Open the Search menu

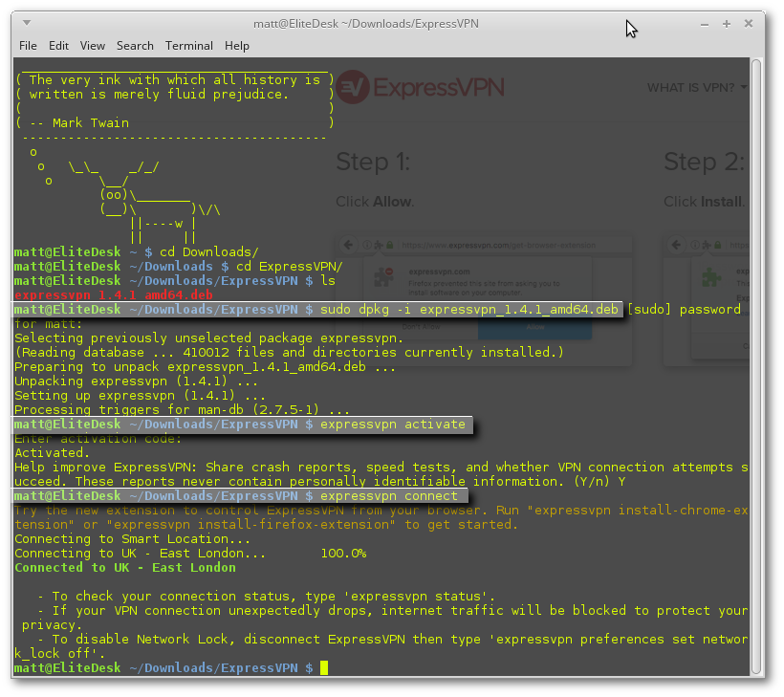(x=135, y=45)
